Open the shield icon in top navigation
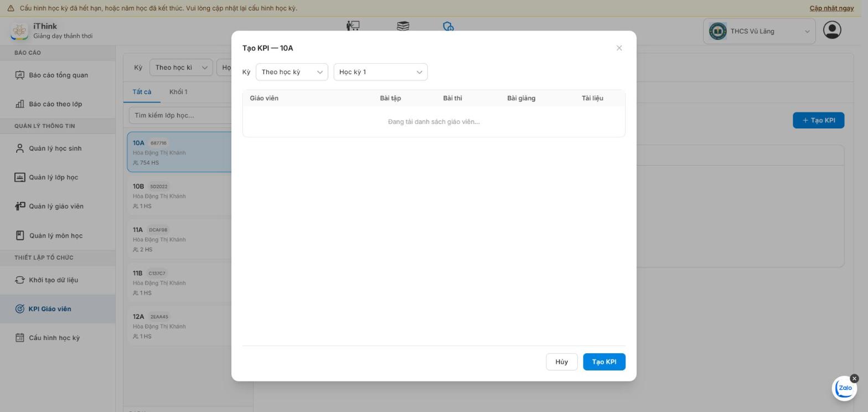The height and width of the screenshot is (412, 868). tap(448, 26)
